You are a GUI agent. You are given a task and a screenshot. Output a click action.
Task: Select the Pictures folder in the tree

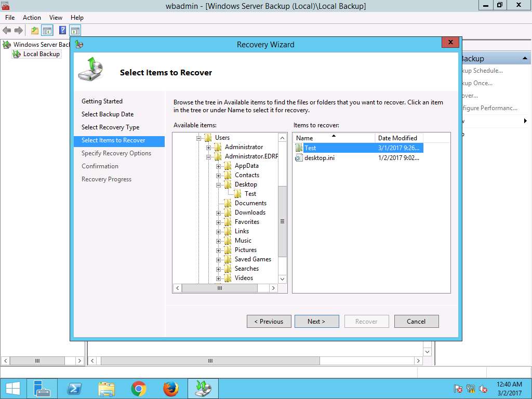pyautogui.click(x=246, y=250)
